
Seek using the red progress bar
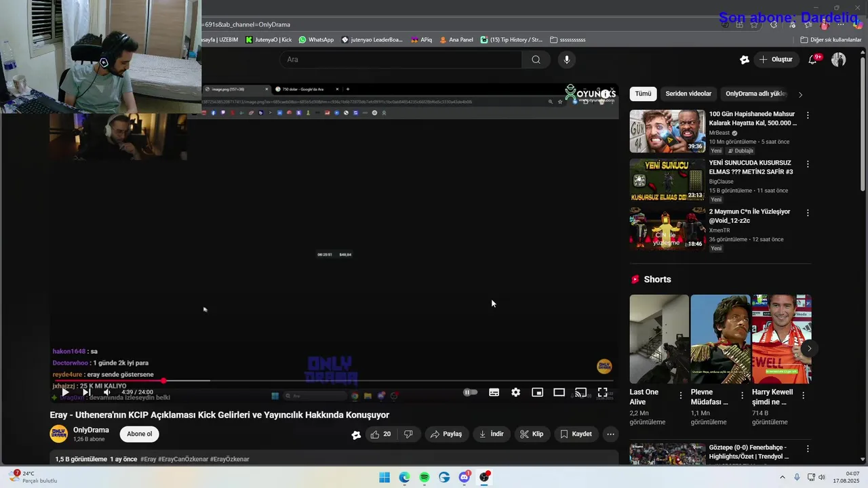334,381
